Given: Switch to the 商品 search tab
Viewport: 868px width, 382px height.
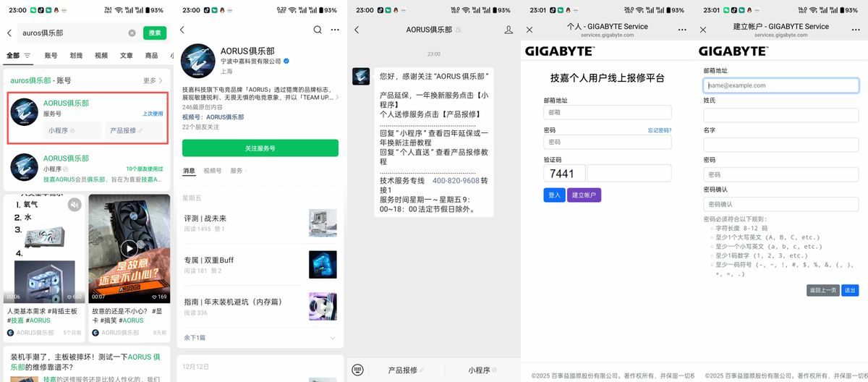Looking at the screenshot, I should pos(152,56).
